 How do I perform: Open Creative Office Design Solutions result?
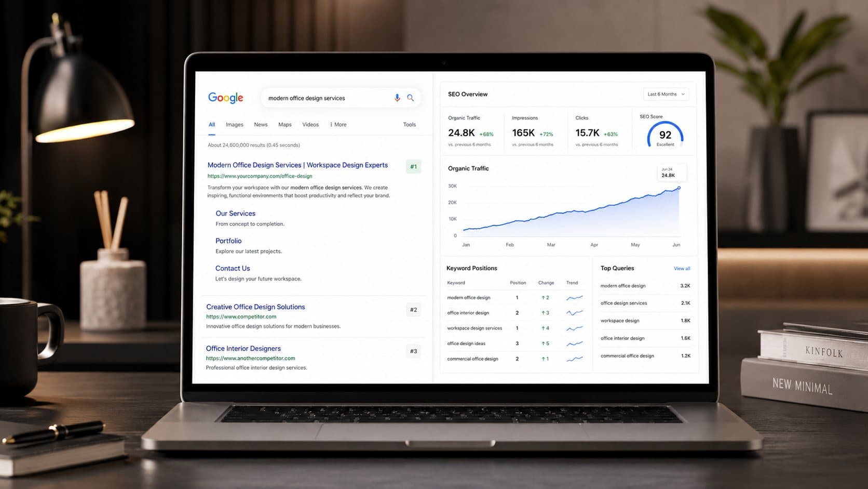pyautogui.click(x=255, y=307)
